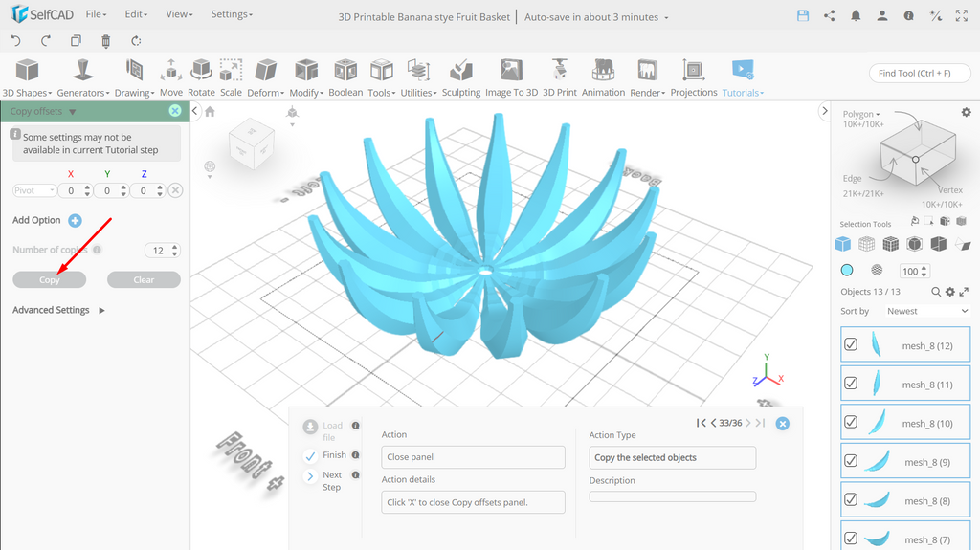Select the Scale tool

click(231, 77)
